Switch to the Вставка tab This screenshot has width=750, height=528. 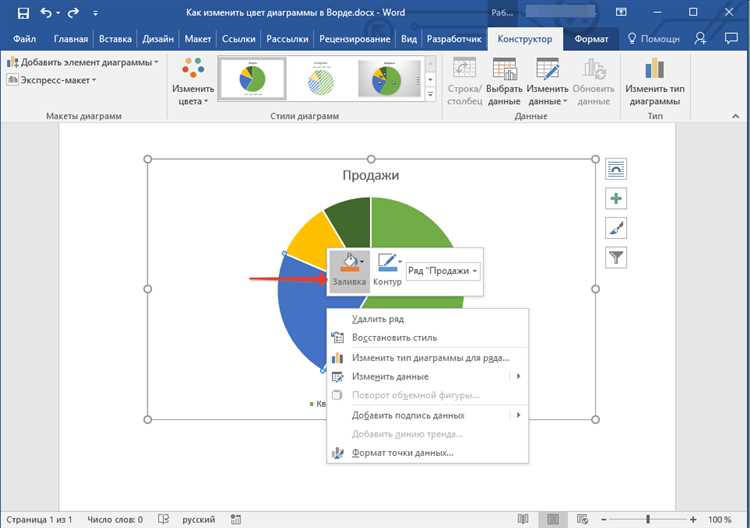coord(115,39)
